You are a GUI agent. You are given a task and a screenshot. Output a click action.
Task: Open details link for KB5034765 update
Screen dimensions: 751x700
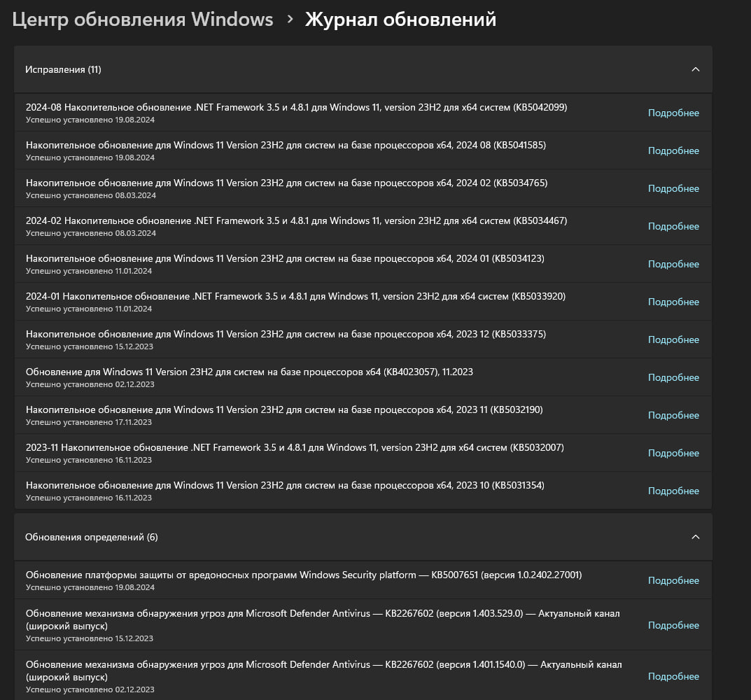[673, 188]
